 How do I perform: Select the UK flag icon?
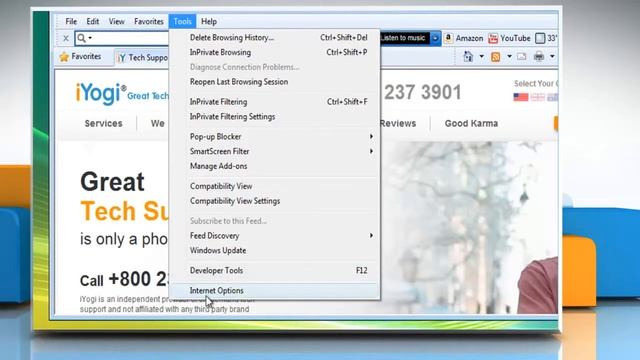538,97
